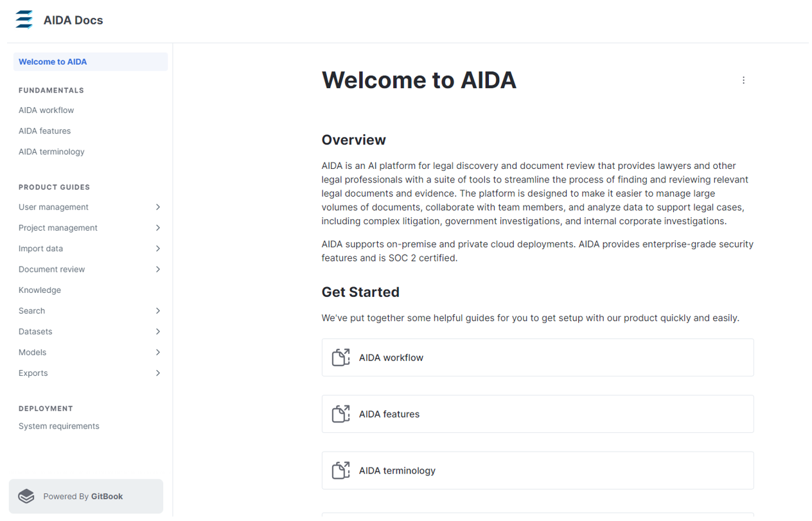Click the AIDA terminology card icon

click(x=341, y=470)
